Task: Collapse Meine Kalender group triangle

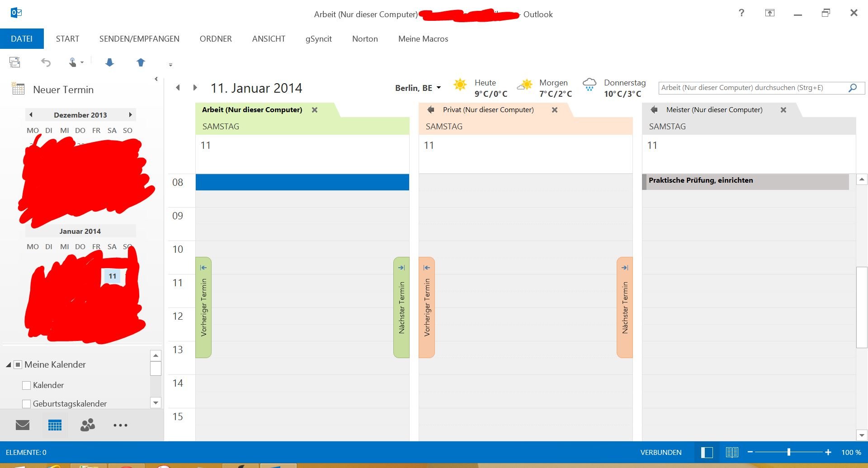Action: [8, 364]
